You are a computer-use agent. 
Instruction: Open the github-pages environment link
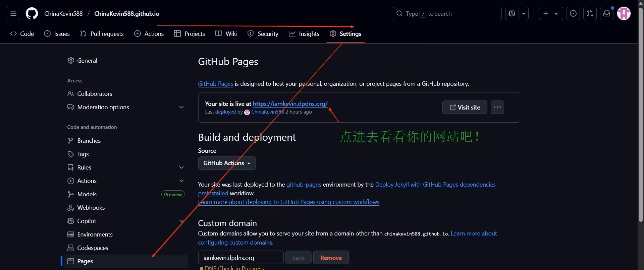click(x=304, y=185)
